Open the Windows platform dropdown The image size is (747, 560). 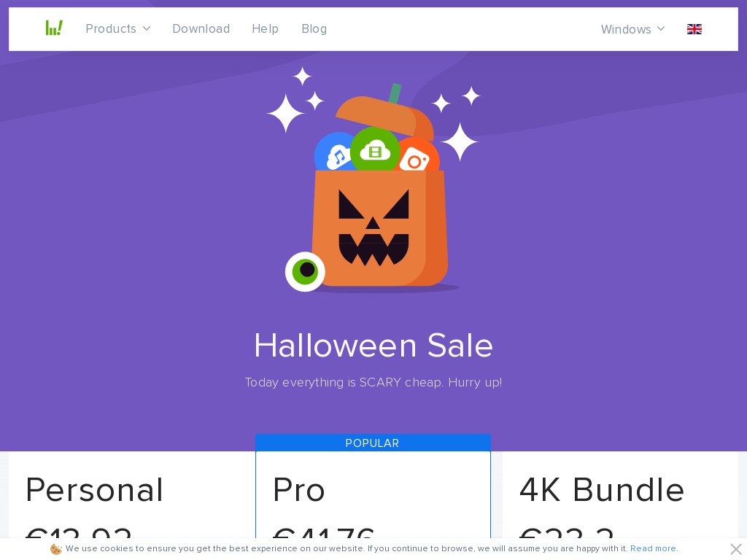pos(632,29)
